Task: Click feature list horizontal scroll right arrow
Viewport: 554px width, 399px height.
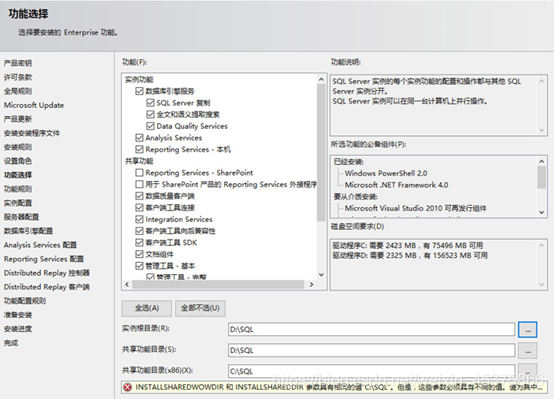Action: pos(312,284)
